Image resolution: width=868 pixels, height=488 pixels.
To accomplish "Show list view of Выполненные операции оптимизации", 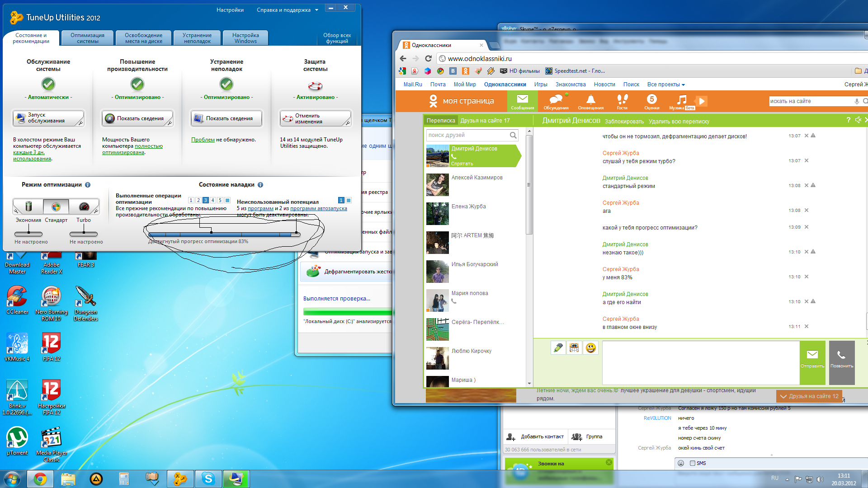I will click(x=227, y=200).
